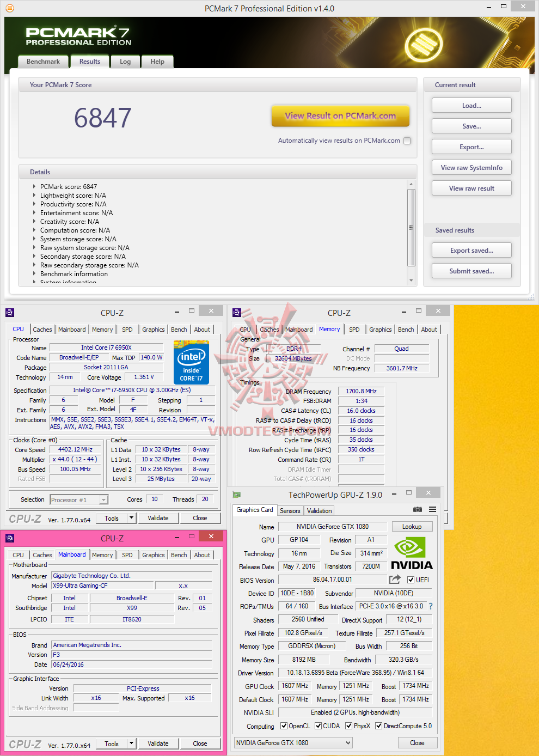
Task: Click the CPU-Z icon in Memory tab window
Action: coord(237,313)
